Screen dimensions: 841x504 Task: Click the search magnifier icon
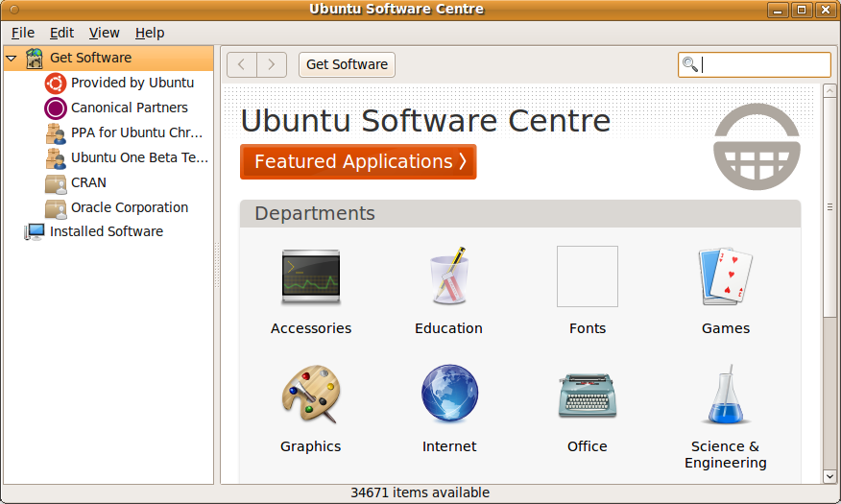pos(689,64)
